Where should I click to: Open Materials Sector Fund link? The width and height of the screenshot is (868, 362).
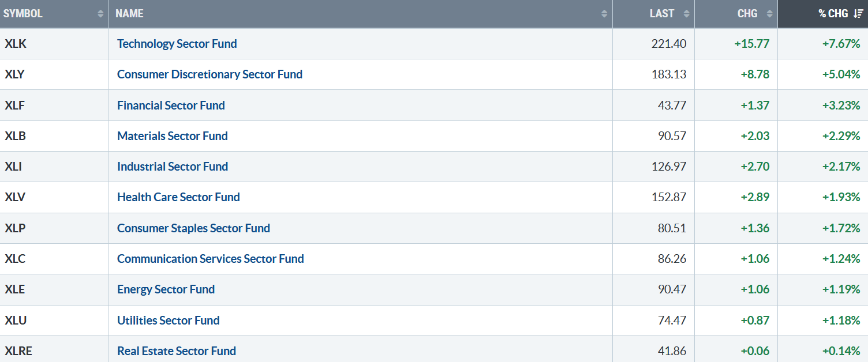point(172,136)
